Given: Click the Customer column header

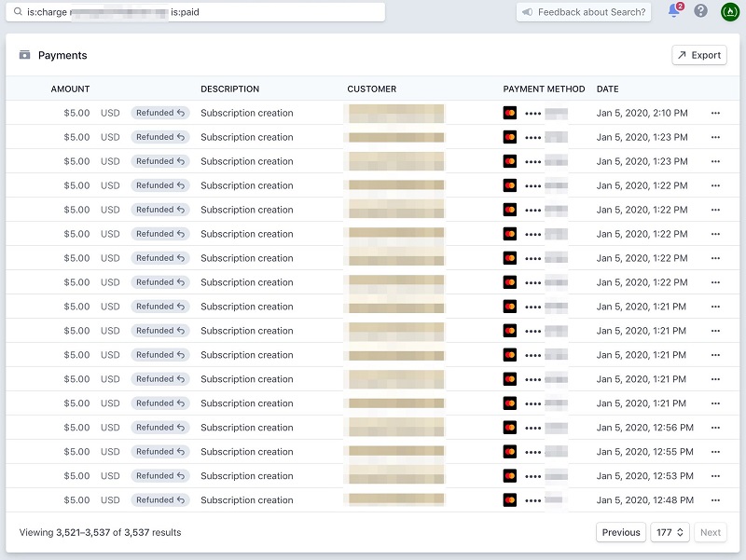Looking at the screenshot, I should coord(371,89).
